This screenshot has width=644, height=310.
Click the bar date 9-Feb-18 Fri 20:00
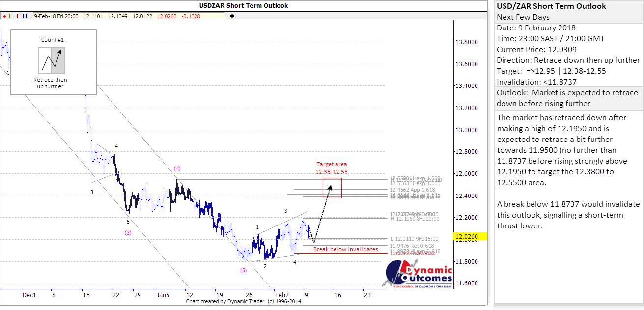(56, 16)
